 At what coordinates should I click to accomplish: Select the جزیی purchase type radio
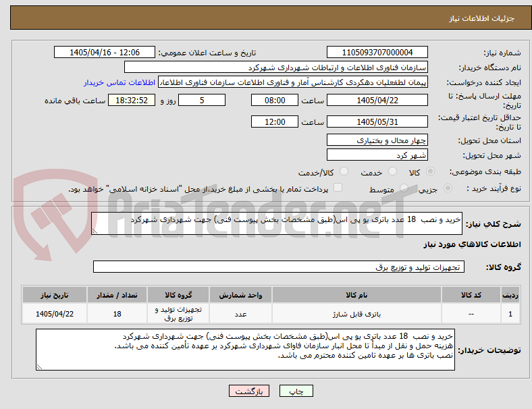coord(448,188)
